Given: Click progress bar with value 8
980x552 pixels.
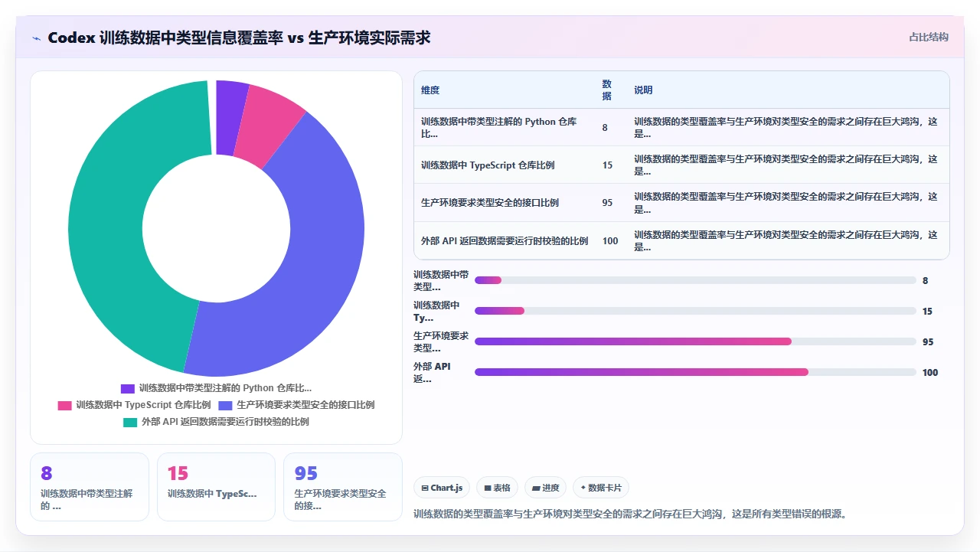Looking at the screenshot, I should pos(695,280).
